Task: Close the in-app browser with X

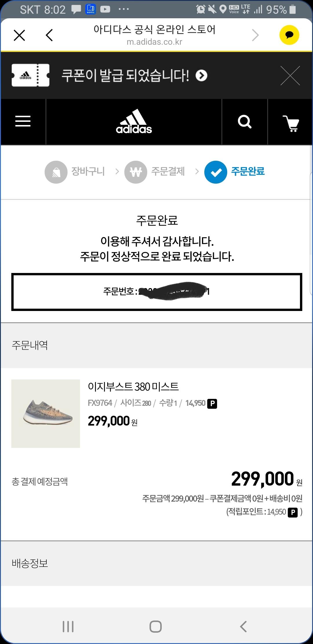Action: pyautogui.click(x=19, y=35)
